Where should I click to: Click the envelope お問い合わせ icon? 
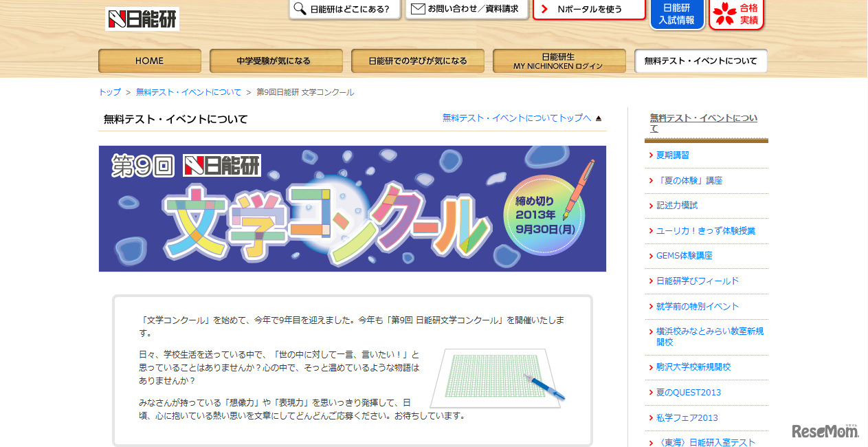tap(416, 10)
